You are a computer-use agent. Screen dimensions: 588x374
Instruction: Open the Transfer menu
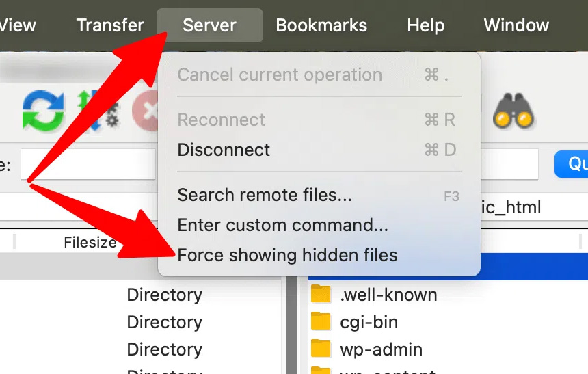[x=110, y=25]
